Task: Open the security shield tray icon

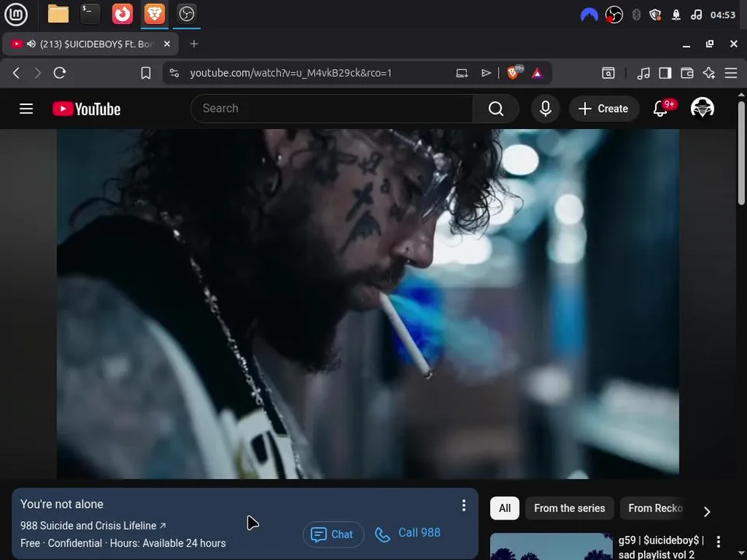Action: 655,15
